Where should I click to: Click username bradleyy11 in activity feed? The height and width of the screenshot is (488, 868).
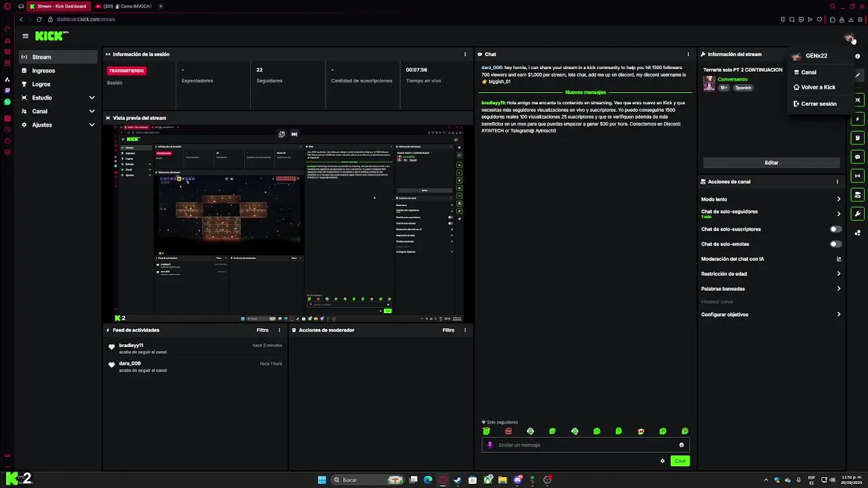coord(131,346)
